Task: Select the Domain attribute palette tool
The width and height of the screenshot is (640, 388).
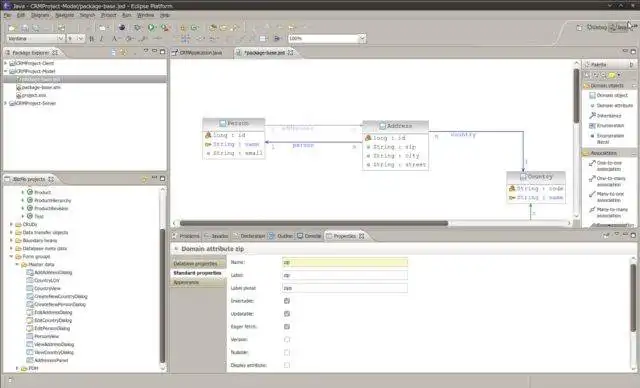Action: pyautogui.click(x=611, y=105)
